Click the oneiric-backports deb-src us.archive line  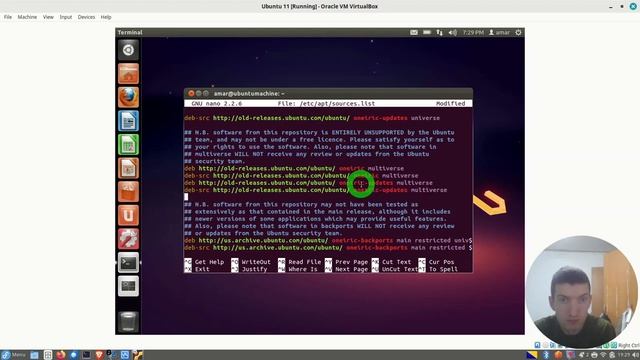[x=328, y=248]
